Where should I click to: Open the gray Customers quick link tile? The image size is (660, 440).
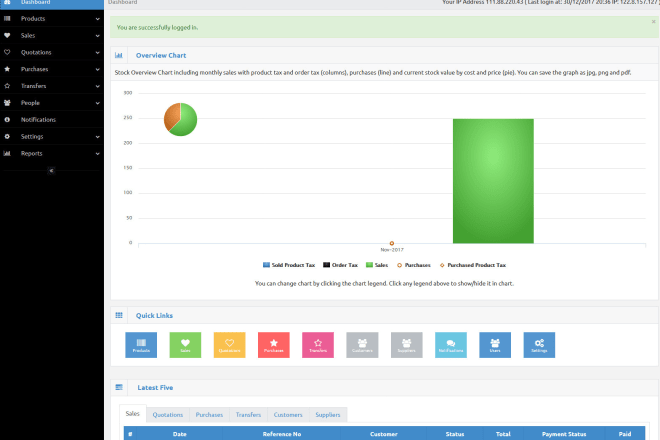362,345
